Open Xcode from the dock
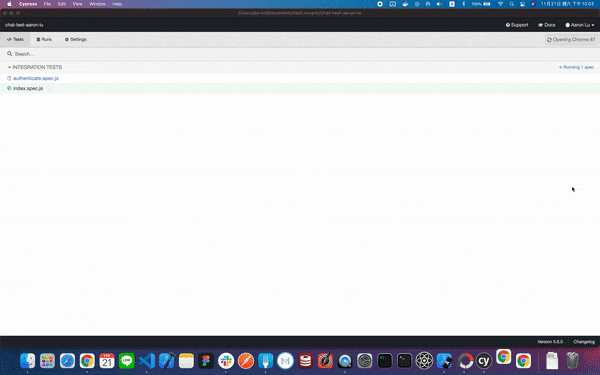600x375 pixels. 166,361
